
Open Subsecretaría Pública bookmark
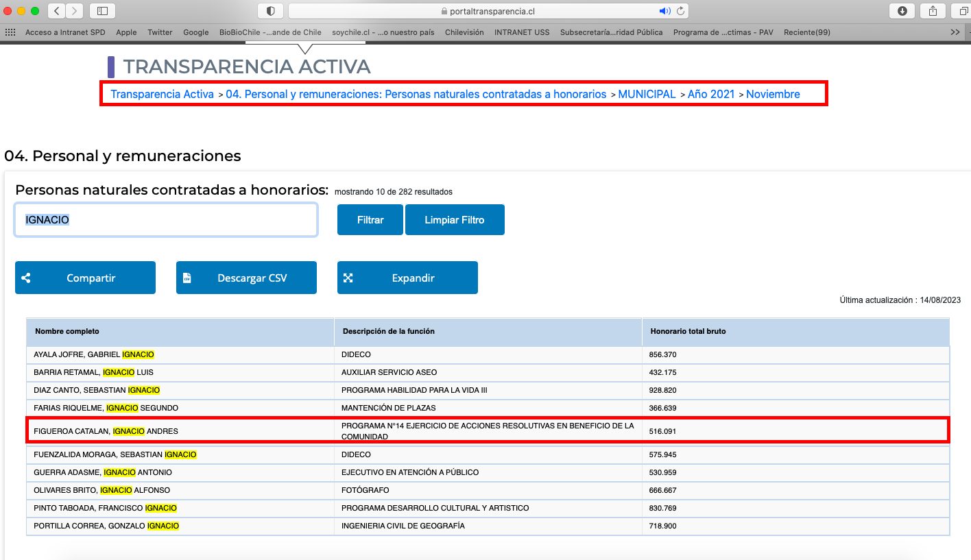[x=611, y=32]
